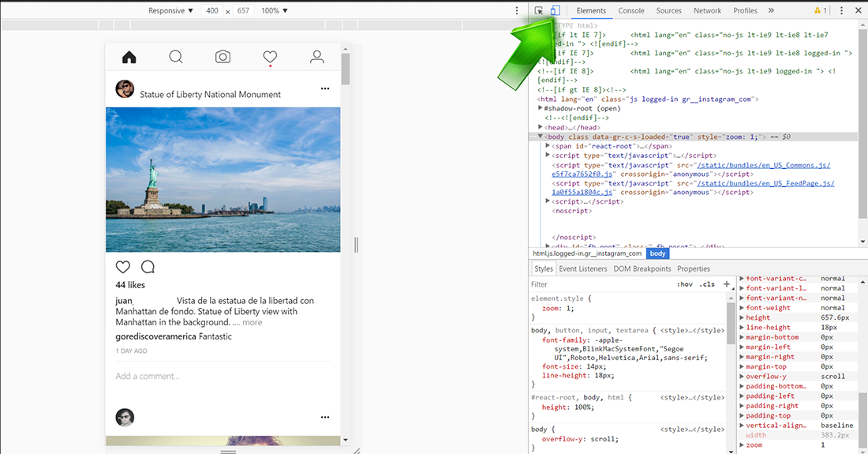Click Statue of Liberty National Monument location

pyautogui.click(x=211, y=95)
